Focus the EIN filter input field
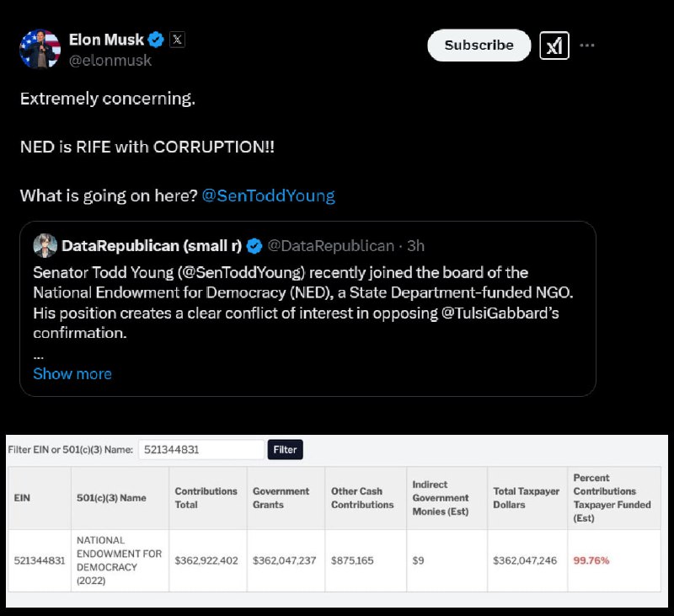 click(x=201, y=450)
